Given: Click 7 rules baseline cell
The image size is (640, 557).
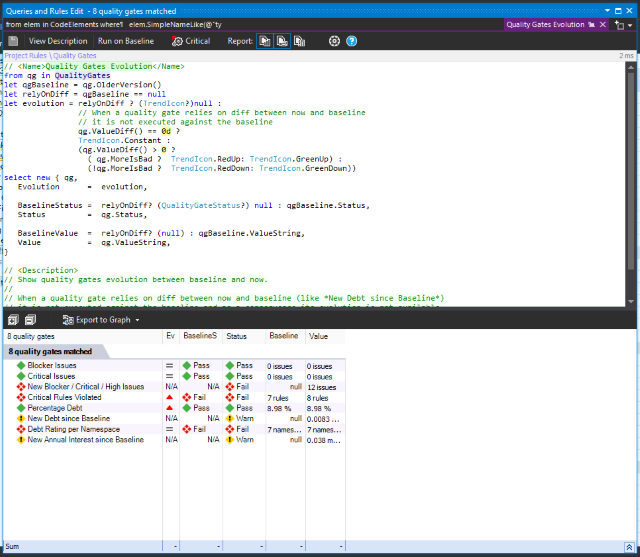Looking at the screenshot, I should [x=278, y=398].
